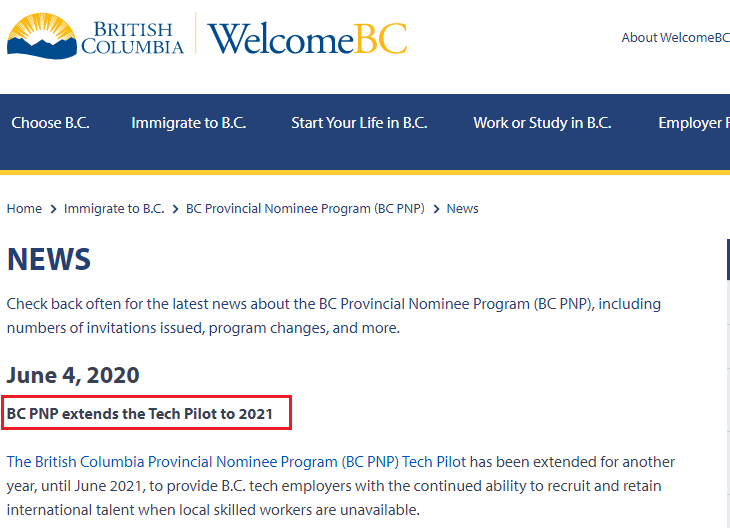The height and width of the screenshot is (528, 730).
Task: Go to Home in the breadcrumb
Action: (x=24, y=209)
